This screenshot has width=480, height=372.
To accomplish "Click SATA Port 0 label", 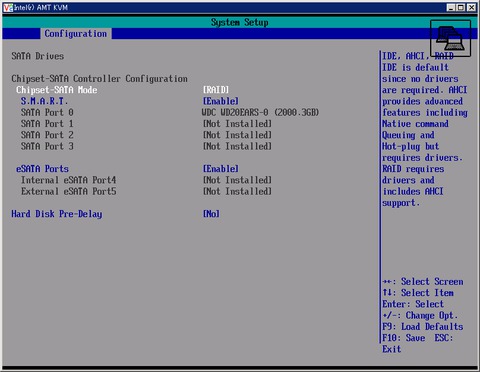I will pos(47,112).
